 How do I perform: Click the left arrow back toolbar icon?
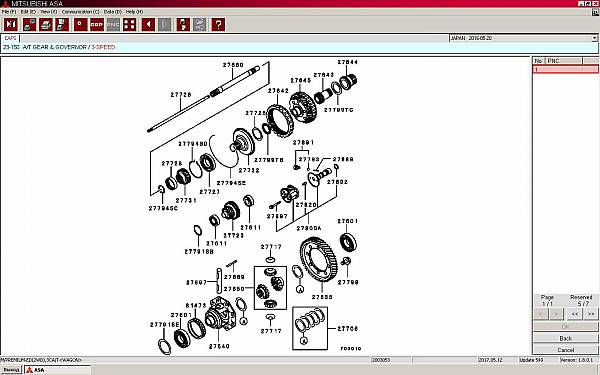point(148,24)
